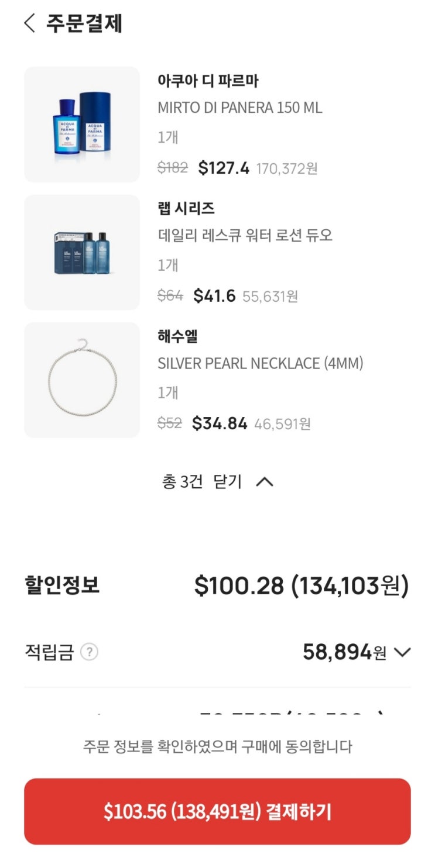
Task: Expand the 적립금 58,894원 dropdown chevron
Action: 403,652
